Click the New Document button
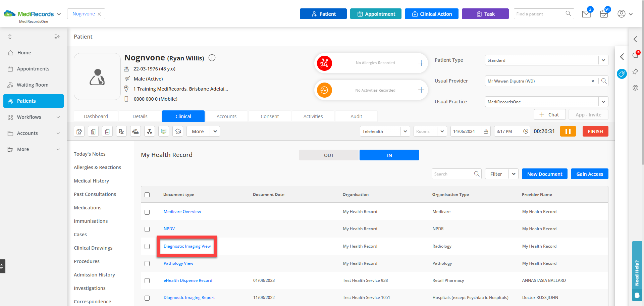 coord(545,174)
